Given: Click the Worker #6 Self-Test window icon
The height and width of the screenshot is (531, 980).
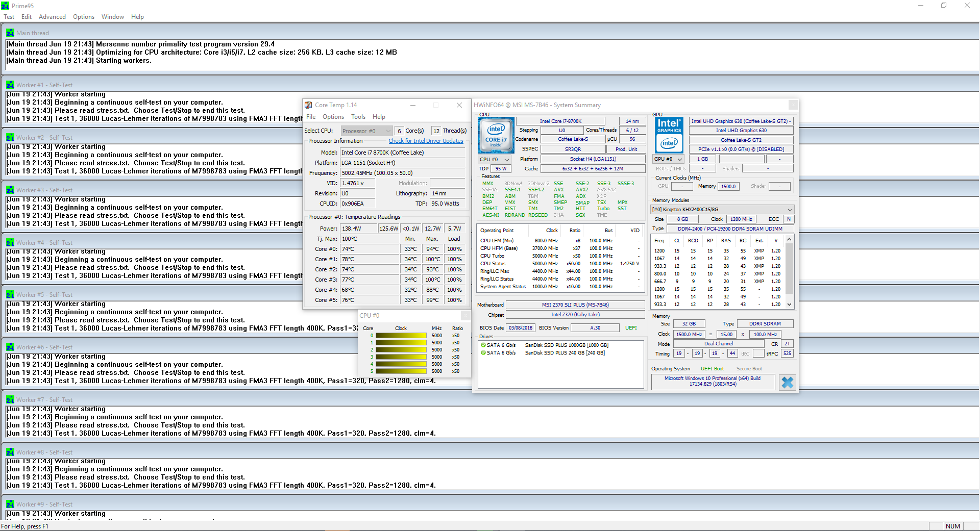Looking at the screenshot, I should 10,347.
